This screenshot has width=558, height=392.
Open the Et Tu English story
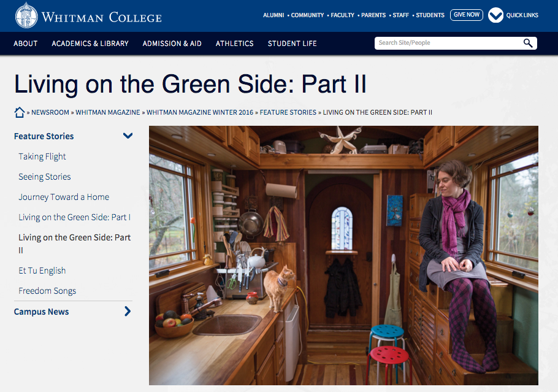click(42, 271)
